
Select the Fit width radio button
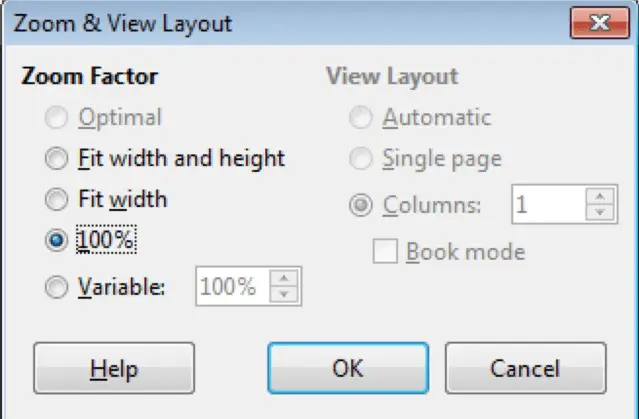(57, 199)
